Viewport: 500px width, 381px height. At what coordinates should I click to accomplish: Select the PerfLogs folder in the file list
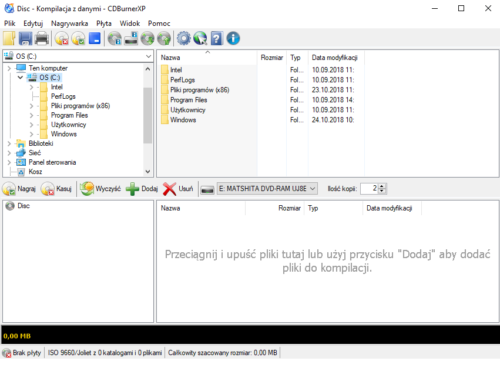click(182, 80)
